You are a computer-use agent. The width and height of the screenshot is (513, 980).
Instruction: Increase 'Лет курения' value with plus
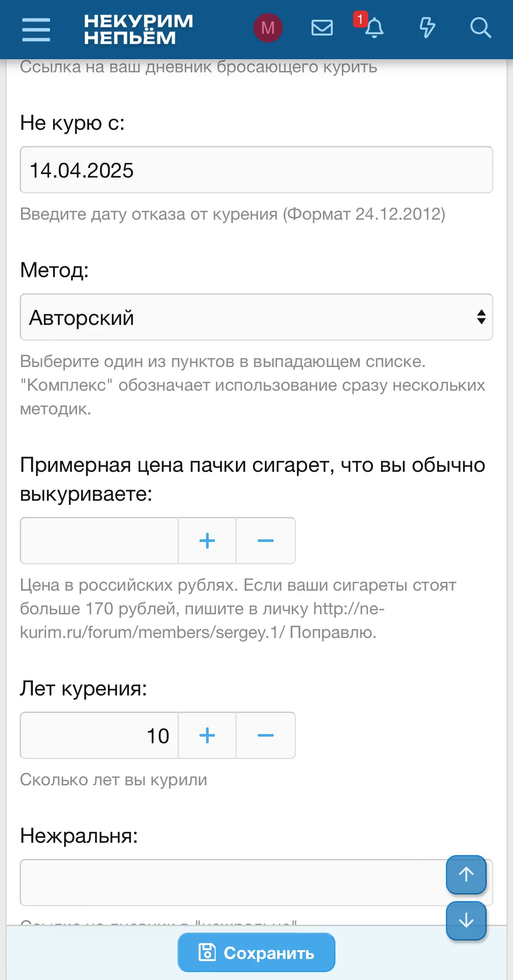click(x=207, y=735)
